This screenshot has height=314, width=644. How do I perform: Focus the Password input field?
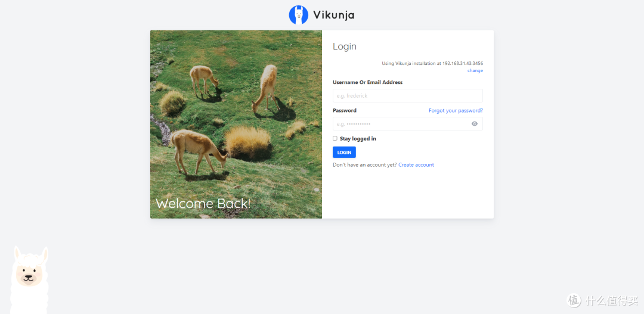407,123
